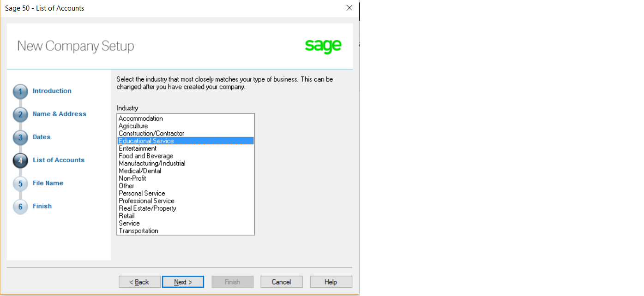Image resolution: width=644 pixels, height=296 pixels.
Task: Pick Entertainment from the Industry list
Action: 186,148
